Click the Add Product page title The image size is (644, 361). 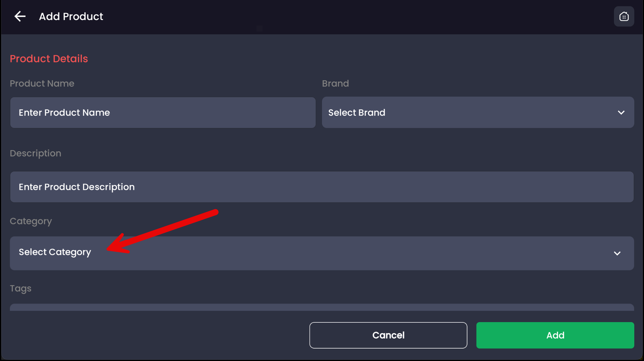tap(71, 16)
